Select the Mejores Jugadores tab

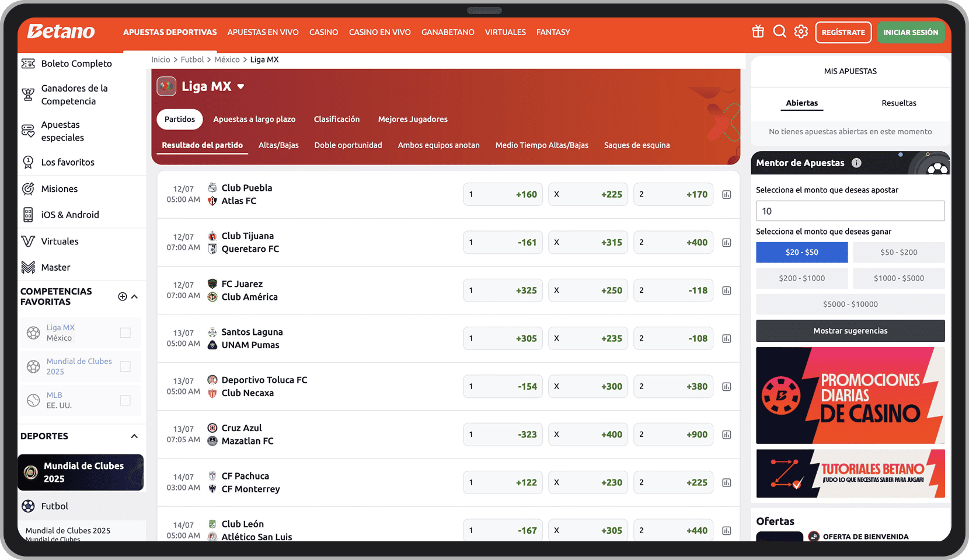413,119
